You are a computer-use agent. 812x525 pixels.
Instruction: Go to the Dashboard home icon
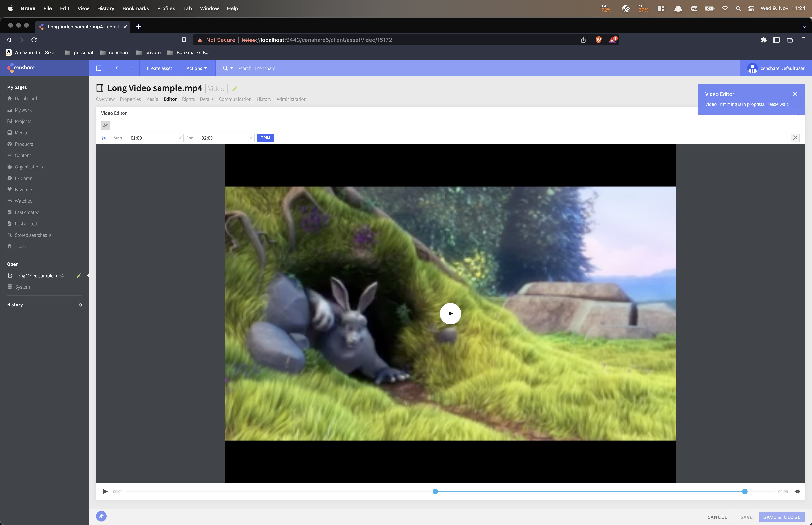[9, 99]
